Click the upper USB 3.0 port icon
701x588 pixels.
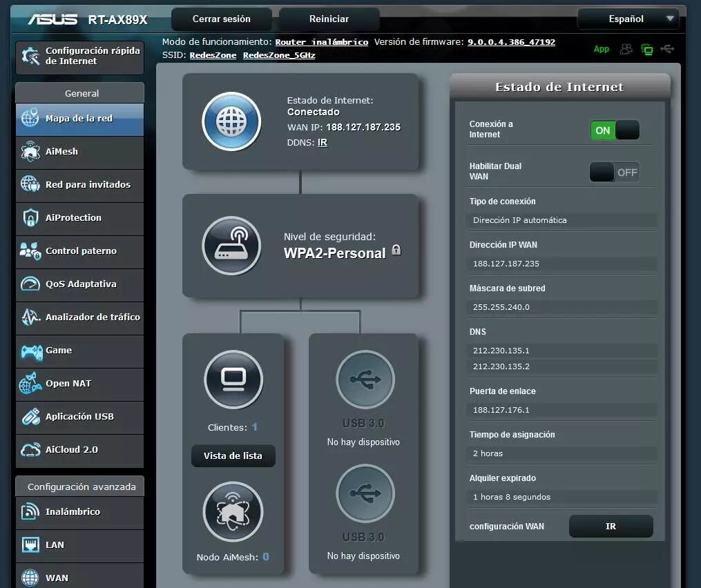coord(365,380)
